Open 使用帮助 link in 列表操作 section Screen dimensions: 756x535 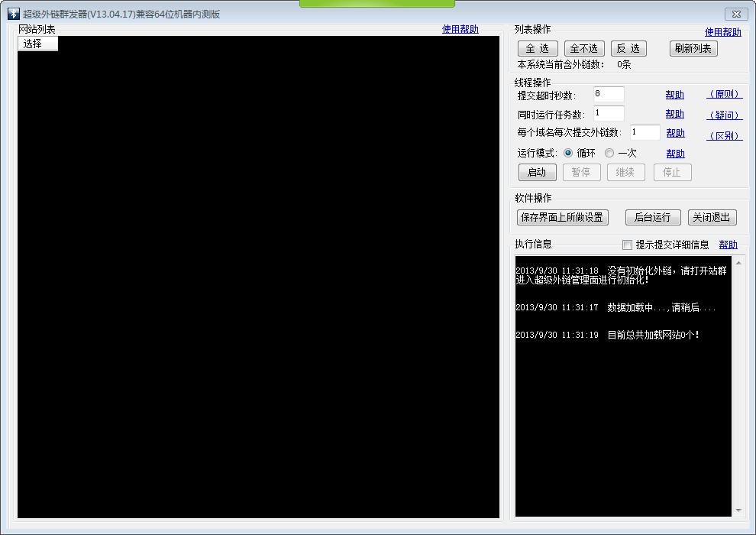tap(722, 32)
